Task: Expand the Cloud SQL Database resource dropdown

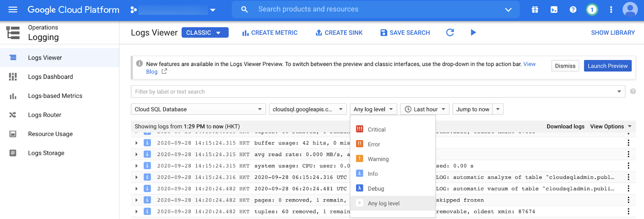Action: click(x=198, y=109)
